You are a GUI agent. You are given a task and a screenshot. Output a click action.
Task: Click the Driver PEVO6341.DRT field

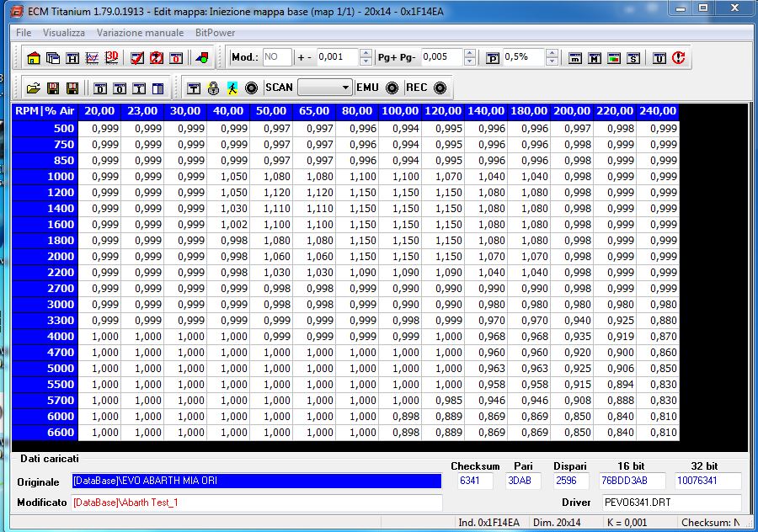pyautogui.click(x=672, y=503)
